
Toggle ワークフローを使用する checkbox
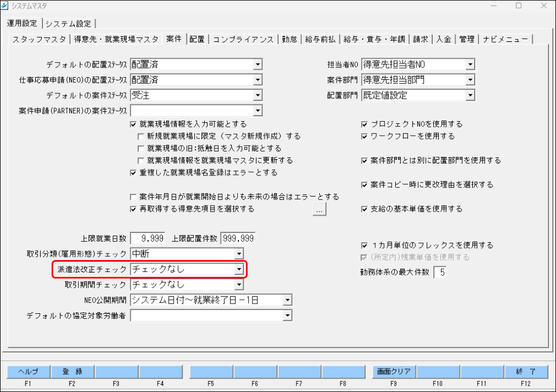coord(364,136)
